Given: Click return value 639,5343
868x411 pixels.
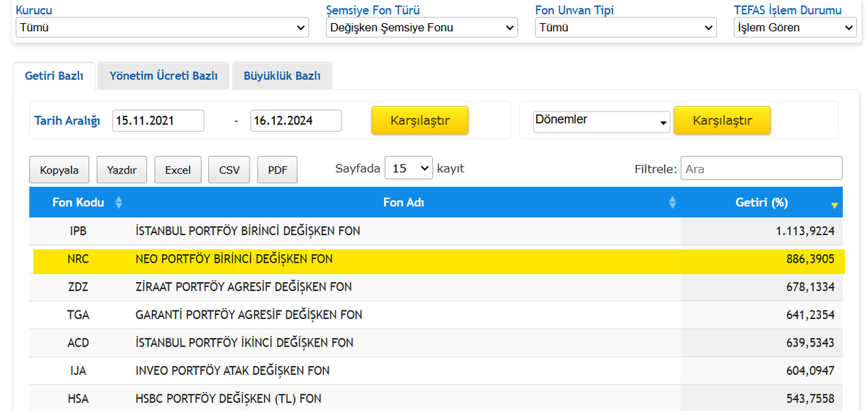Looking at the screenshot, I should (x=811, y=342).
